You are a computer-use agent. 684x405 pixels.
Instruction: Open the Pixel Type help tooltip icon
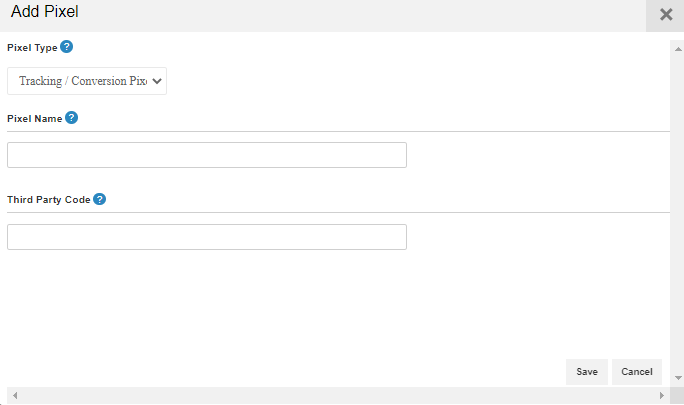(x=66, y=47)
